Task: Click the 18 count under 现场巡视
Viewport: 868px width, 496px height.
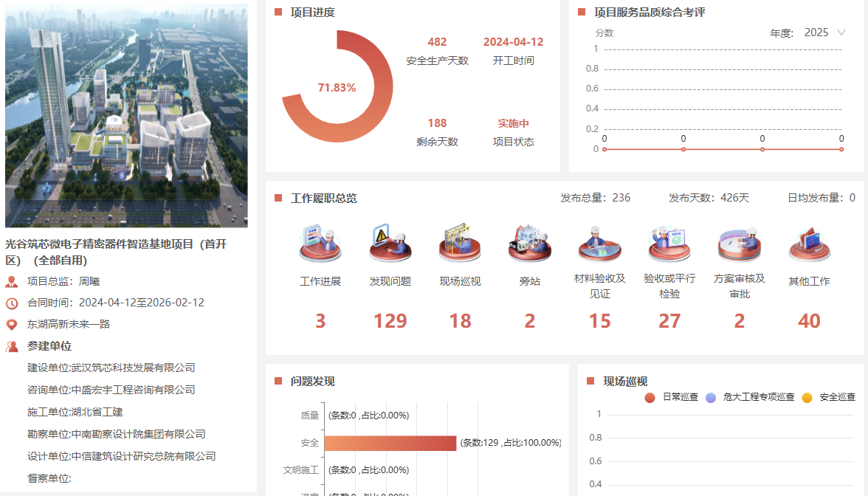Action: point(460,321)
